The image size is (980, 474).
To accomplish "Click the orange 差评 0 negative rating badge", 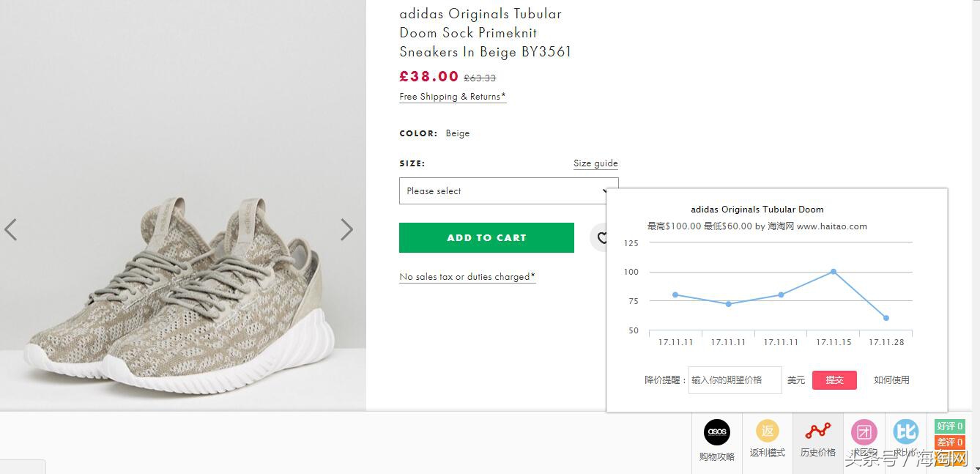I will pyautogui.click(x=949, y=442).
